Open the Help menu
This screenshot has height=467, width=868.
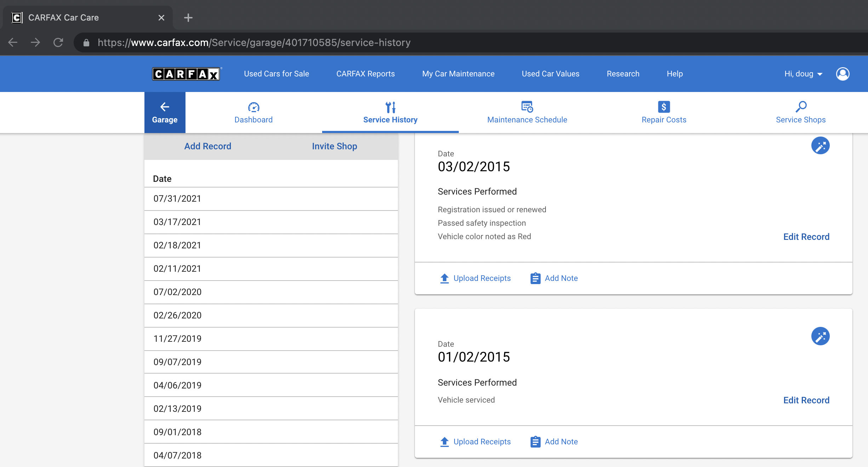point(675,74)
